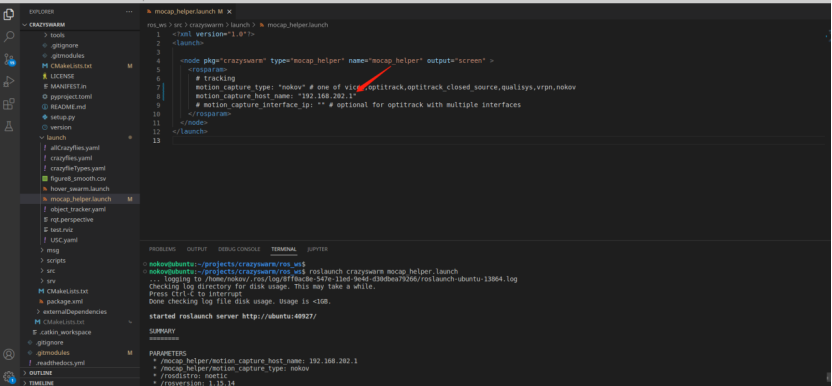Open the Manage gear icon
The width and height of the screenshot is (832, 386).
coord(9,376)
